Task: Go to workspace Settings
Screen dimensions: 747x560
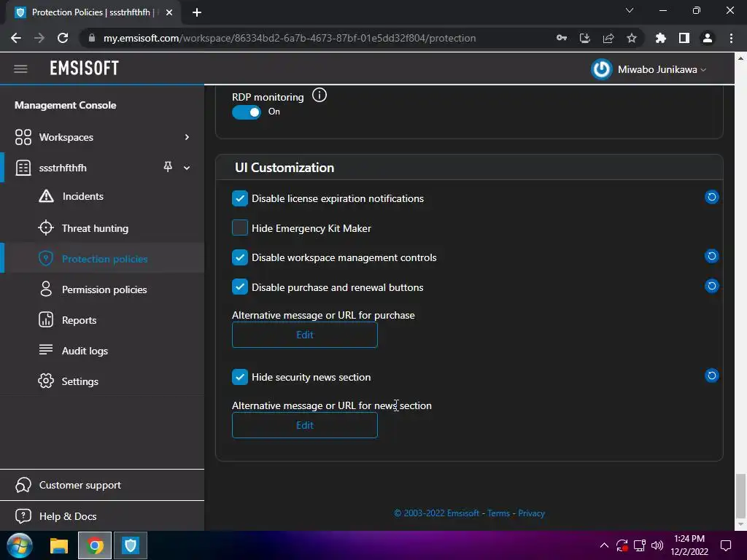Action: click(x=80, y=381)
